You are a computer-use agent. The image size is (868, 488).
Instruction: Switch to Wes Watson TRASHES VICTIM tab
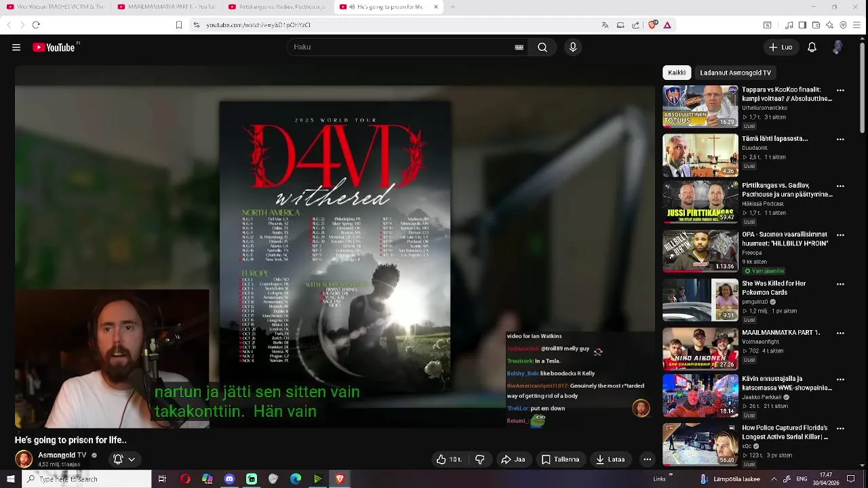[x=56, y=7]
